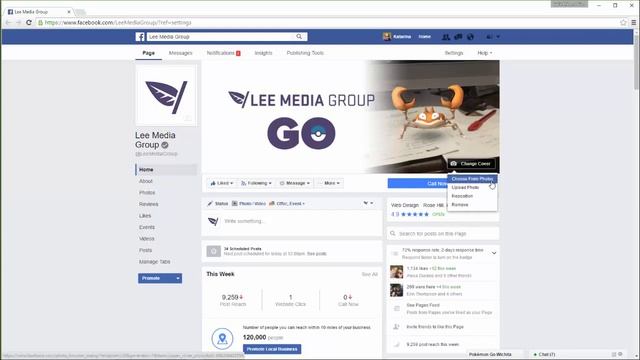Click 'Search for posts on this Page' field
Viewport: 640px width, 360px height.
pos(443,233)
